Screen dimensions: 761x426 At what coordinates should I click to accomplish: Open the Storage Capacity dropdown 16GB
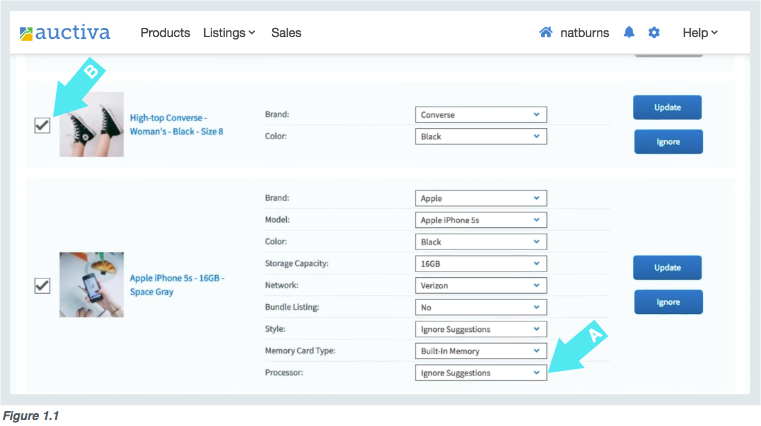(480, 263)
